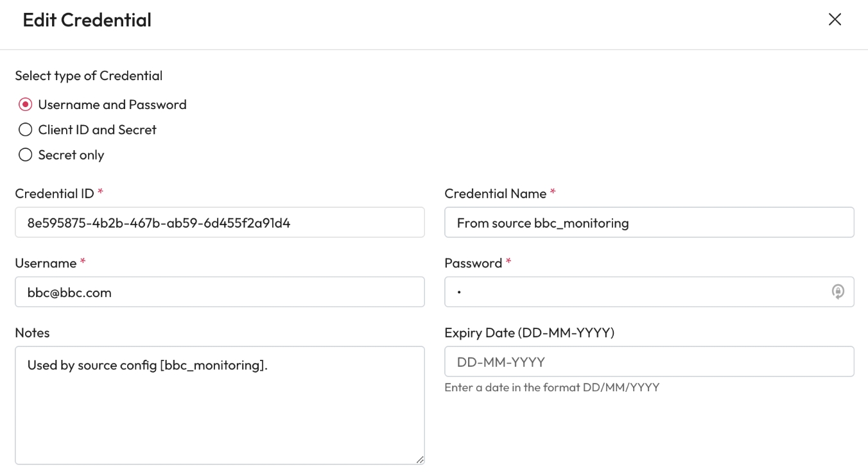Click the Credential ID field label
This screenshot has height=474, width=868.
(x=55, y=193)
